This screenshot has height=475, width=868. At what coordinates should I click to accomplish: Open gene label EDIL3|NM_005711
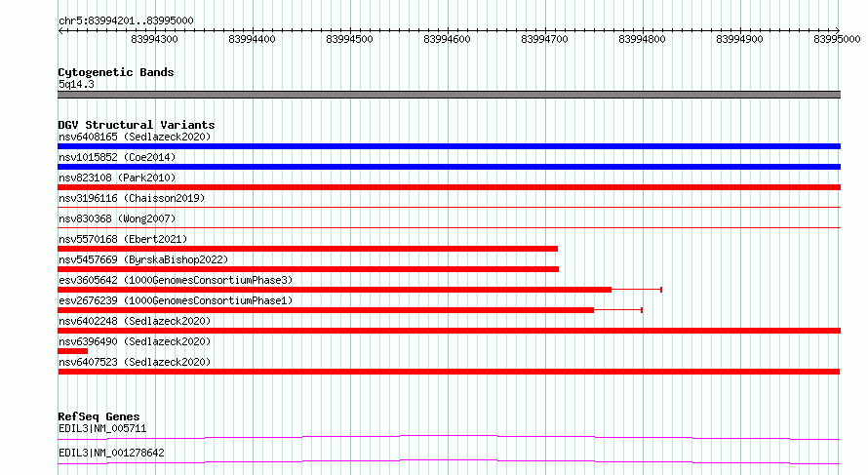(x=102, y=428)
